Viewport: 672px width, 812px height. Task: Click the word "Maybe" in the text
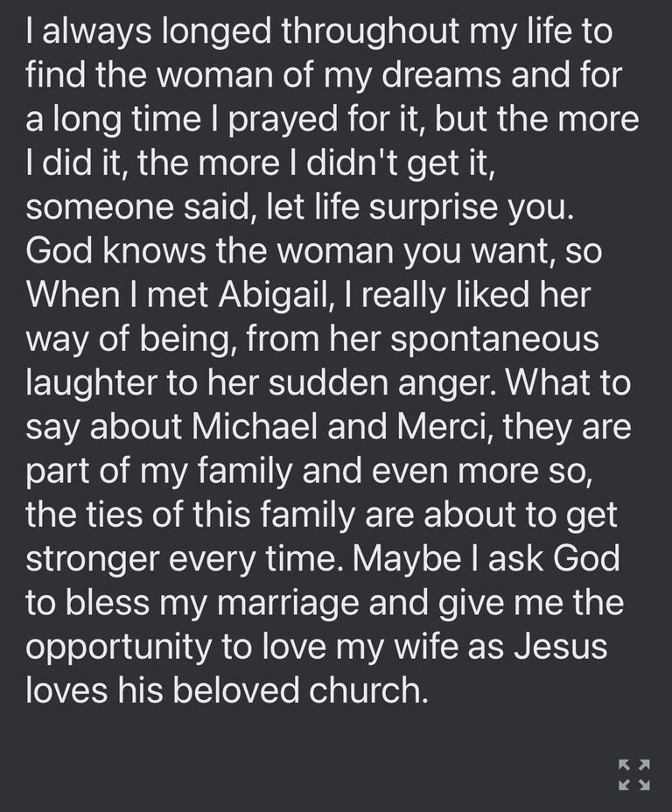(407, 559)
